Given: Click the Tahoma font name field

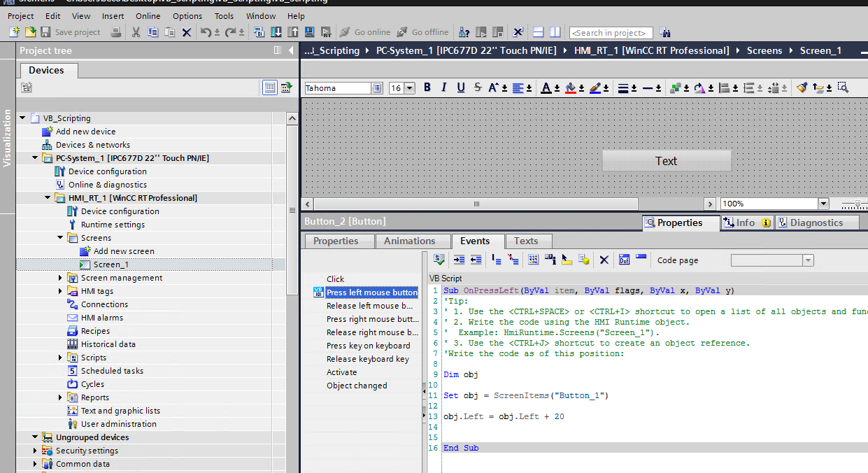Looking at the screenshot, I should [338, 88].
